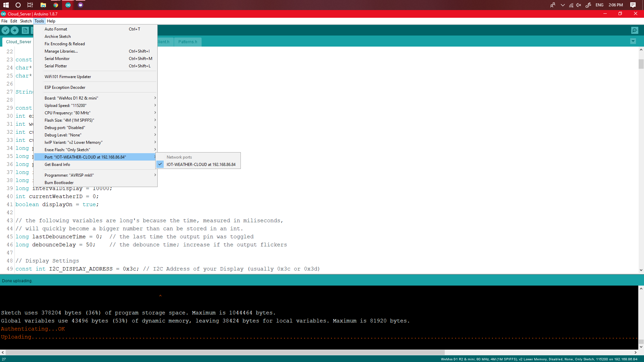
Task: Open a new sketch via toolbar icon
Action: click(x=25, y=30)
